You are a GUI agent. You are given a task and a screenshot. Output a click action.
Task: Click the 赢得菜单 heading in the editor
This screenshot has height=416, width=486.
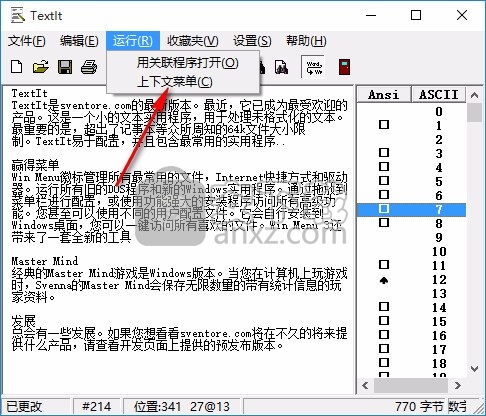pyautogui.click(x=35, y=165)
